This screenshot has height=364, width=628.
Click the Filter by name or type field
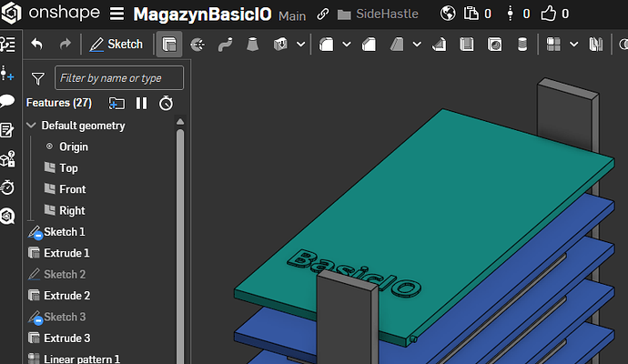(118, 78)
